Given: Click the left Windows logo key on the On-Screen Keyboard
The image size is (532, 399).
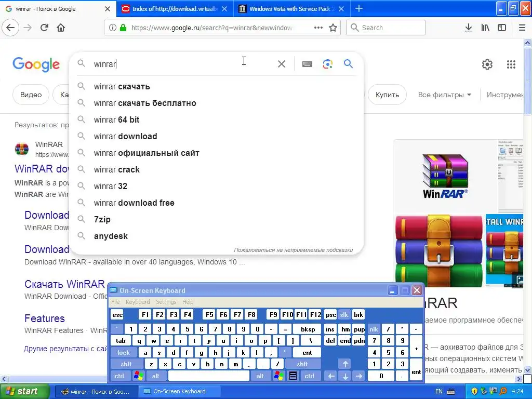Looking at the screenshot, I should pos(138,376).
